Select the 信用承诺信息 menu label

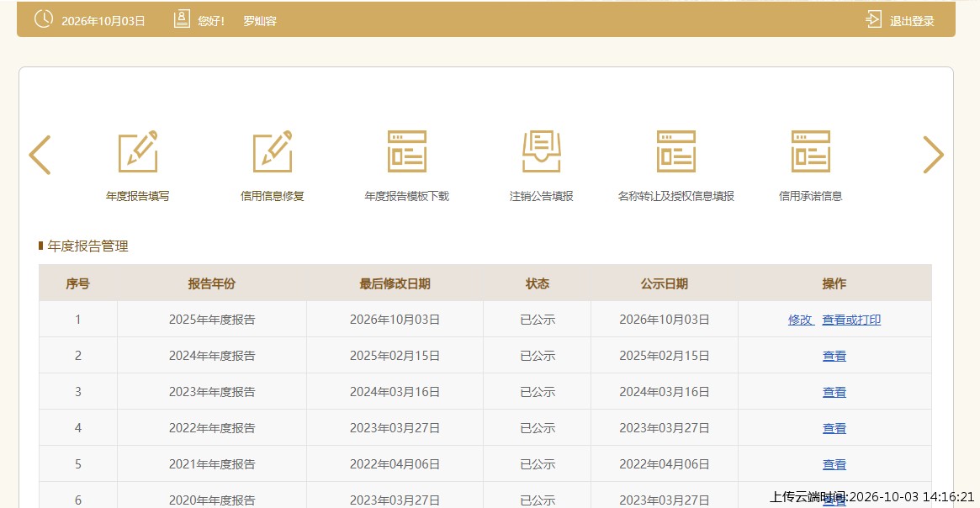tap(811, 196)
